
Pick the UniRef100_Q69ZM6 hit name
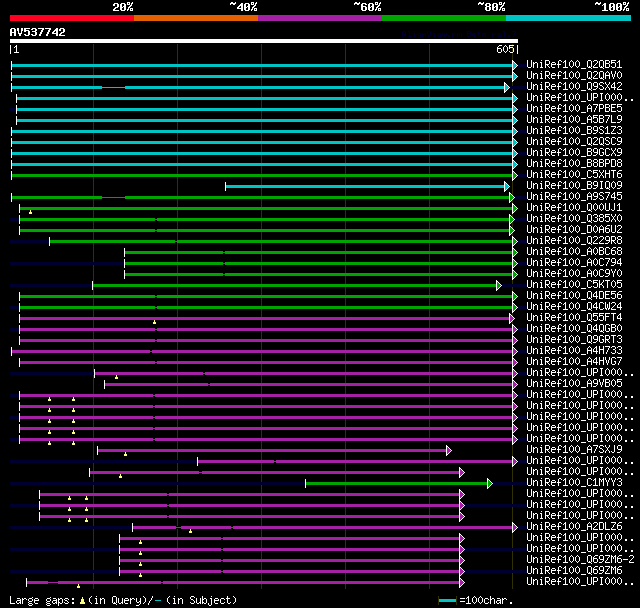pos(574,571)
